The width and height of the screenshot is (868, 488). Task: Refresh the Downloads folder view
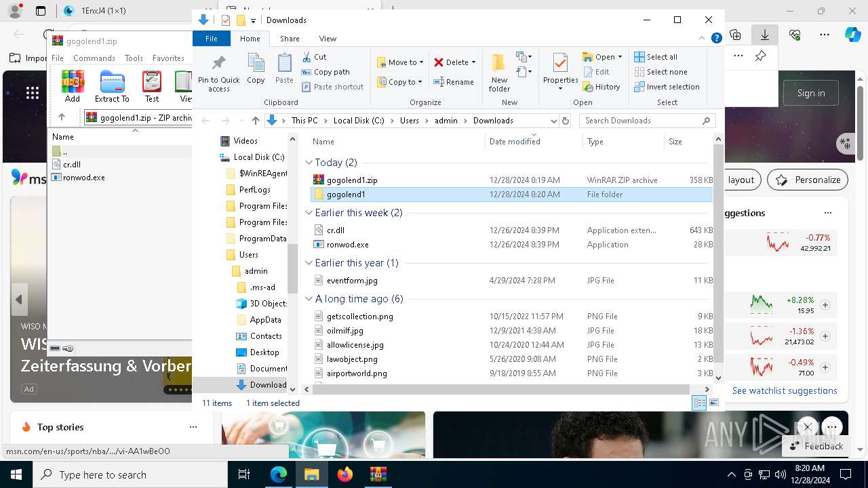click(566, 121)
